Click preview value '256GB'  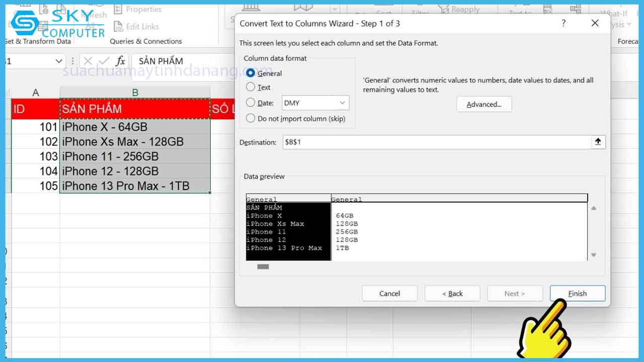[347, 232]
